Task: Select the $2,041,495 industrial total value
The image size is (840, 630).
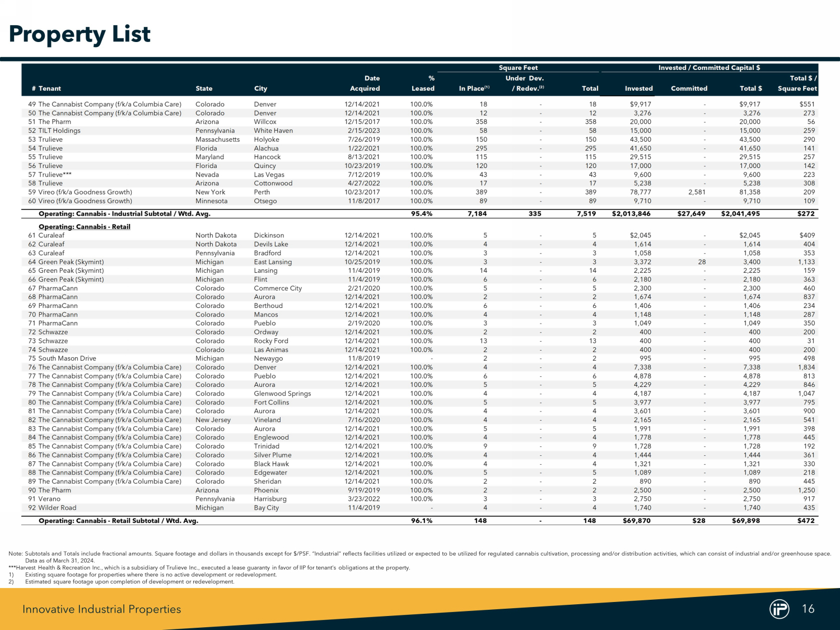Action: tap(740, 214)
